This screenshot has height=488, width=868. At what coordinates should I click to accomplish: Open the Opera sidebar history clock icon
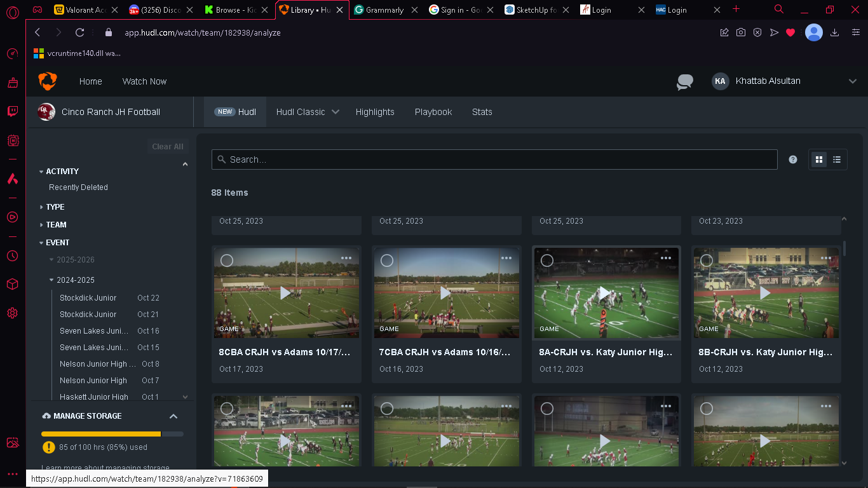tap(12, 256)
